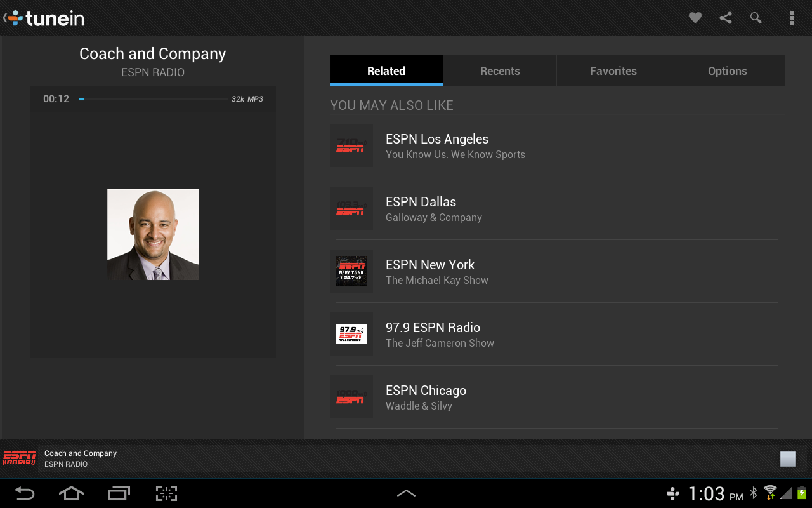The width and height of the screenshot is (812, 508).
Task: Tap the 32k MP3 stream info
Action: (247, 99)
